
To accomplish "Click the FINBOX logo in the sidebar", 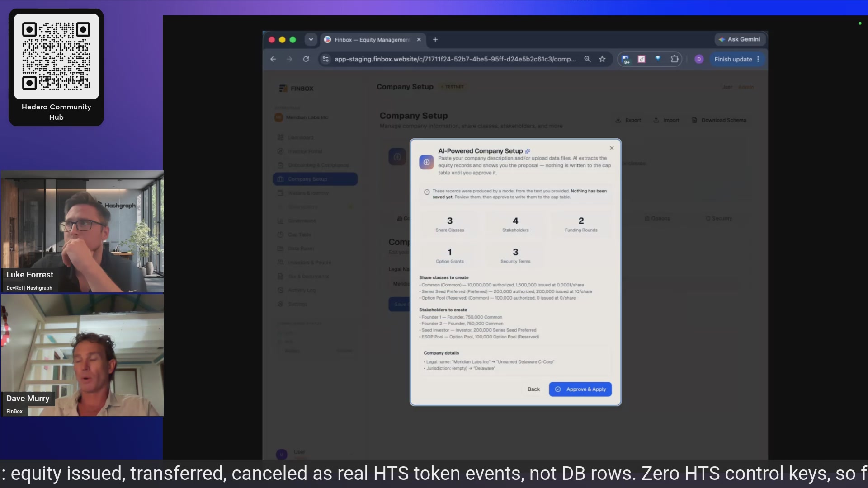I will (x=296, y=89).
